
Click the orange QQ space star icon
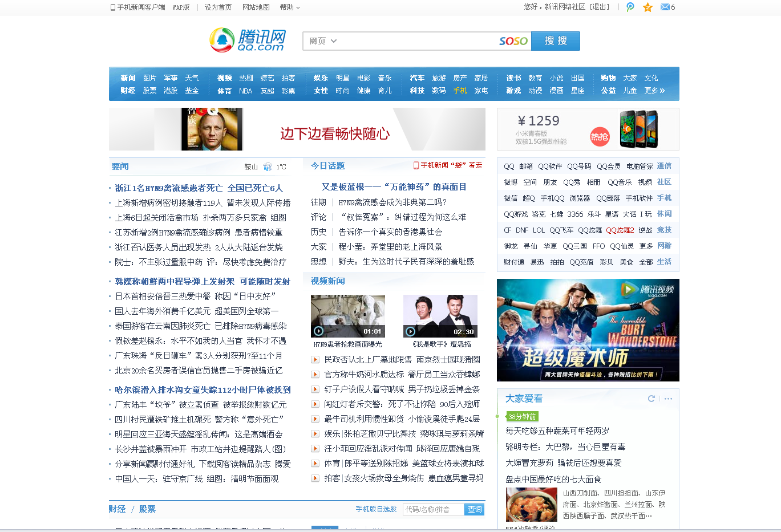pos(647,7)
